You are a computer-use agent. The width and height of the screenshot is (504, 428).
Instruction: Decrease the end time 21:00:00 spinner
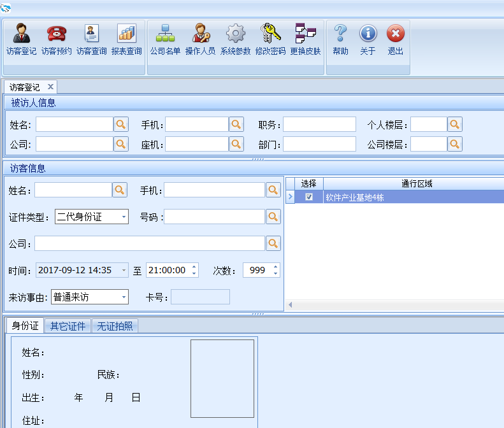[194, 273]
